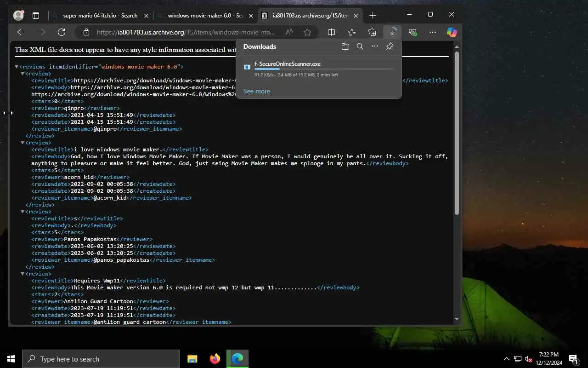588x368 pixels.
Task: Switch to super mario 64 itch.io tab
Action: coord(100,16)
